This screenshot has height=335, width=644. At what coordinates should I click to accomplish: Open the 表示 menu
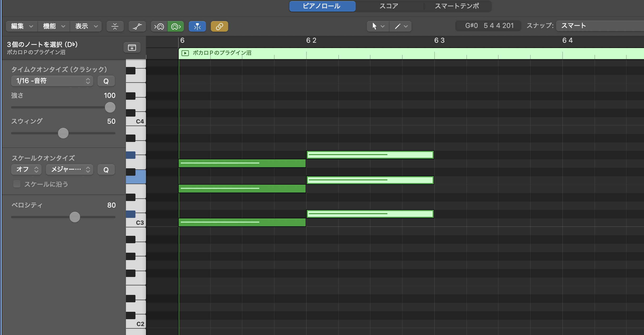click(x=86, y=26)
